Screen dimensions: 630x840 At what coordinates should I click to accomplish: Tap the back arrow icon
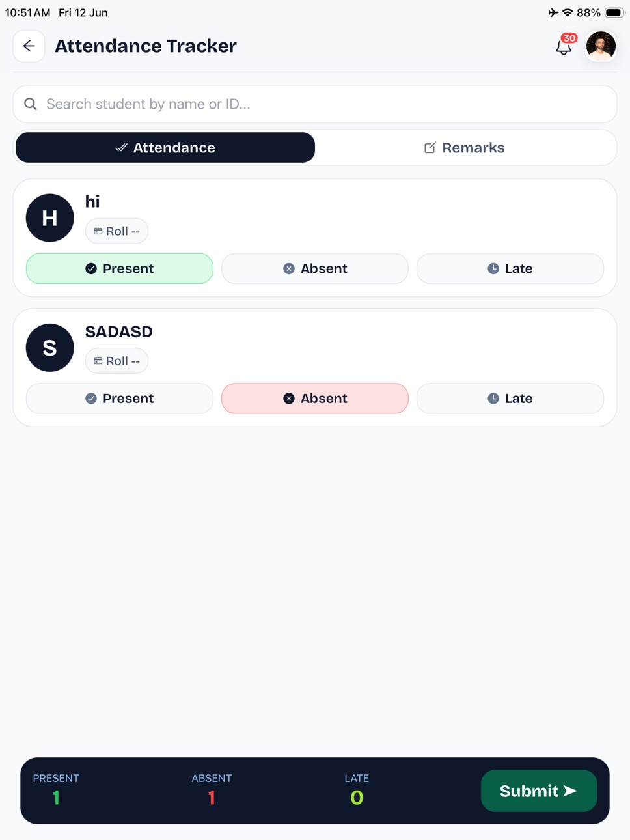[29, 46]
